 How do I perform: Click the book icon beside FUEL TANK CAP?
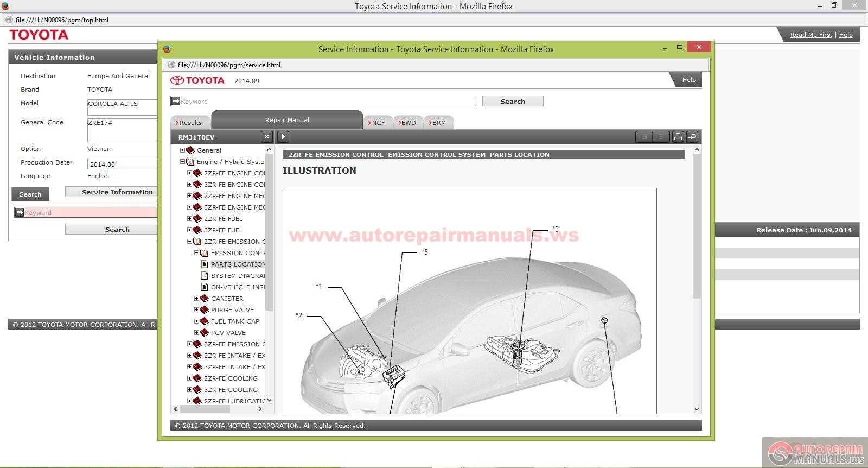pos(205,321)
